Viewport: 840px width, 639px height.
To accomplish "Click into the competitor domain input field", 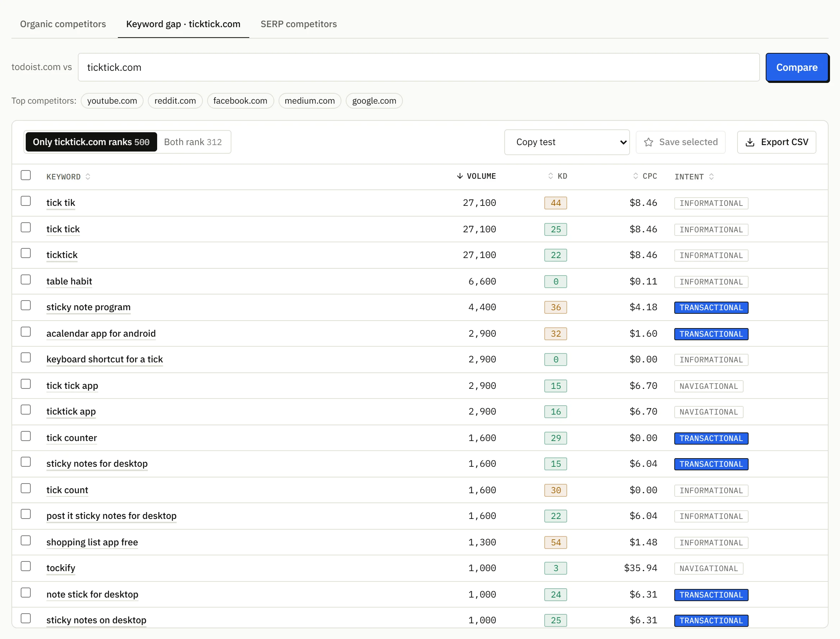I will [x=419, y=67].
